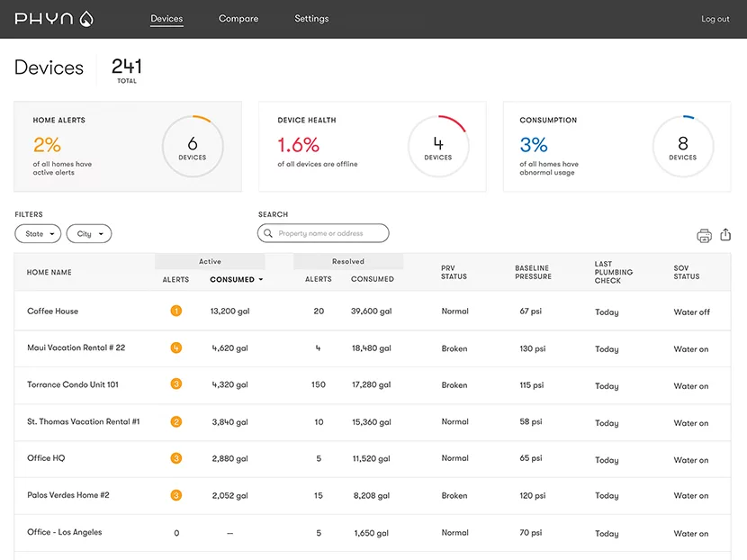The height and width of the screenshot is (560, 747).
Task: Click Torrance Condo Unit 101 alert badge
Action: 175,384
